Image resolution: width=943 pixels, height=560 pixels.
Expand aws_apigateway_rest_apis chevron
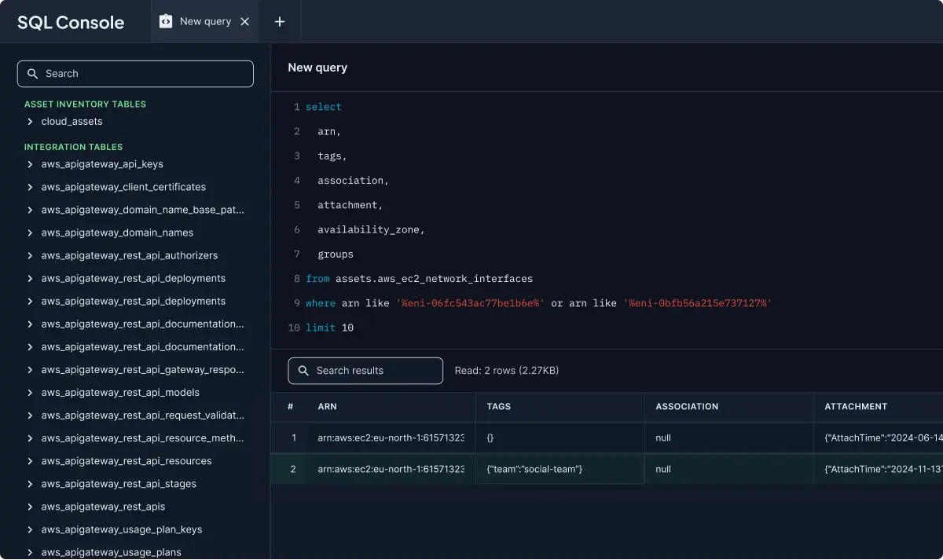30,507
